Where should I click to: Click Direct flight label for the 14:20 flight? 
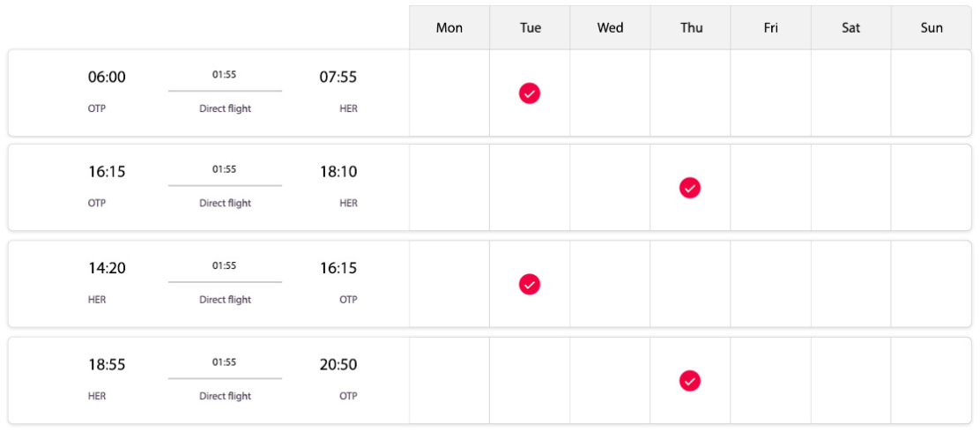pyautogui.click(x=225, y=300)
